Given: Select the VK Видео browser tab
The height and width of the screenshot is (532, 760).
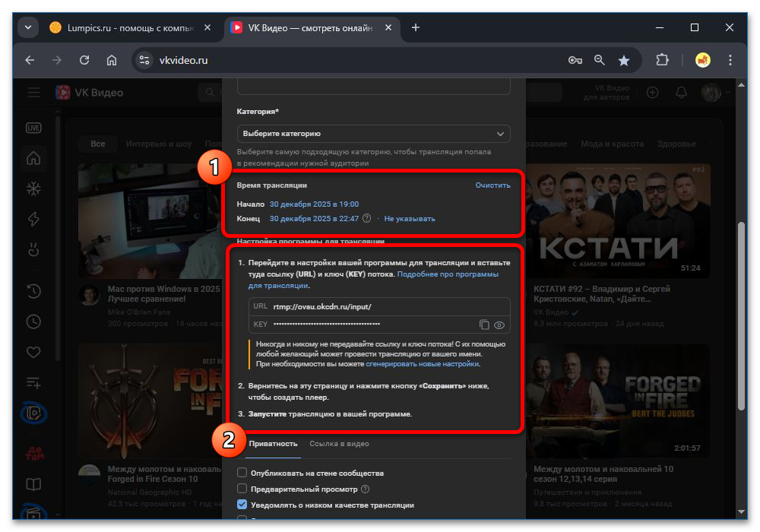Looking at the screenshot, I should (311, 27).
